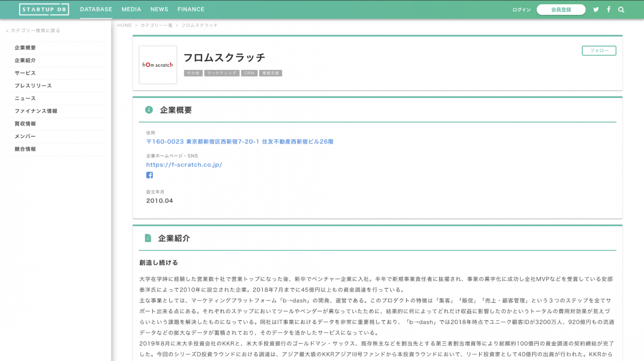Image resolution: width=644 pixels, height=361 pixels.
Task: Click the fr0m scratch company logo image
Action: coord(158,64)
